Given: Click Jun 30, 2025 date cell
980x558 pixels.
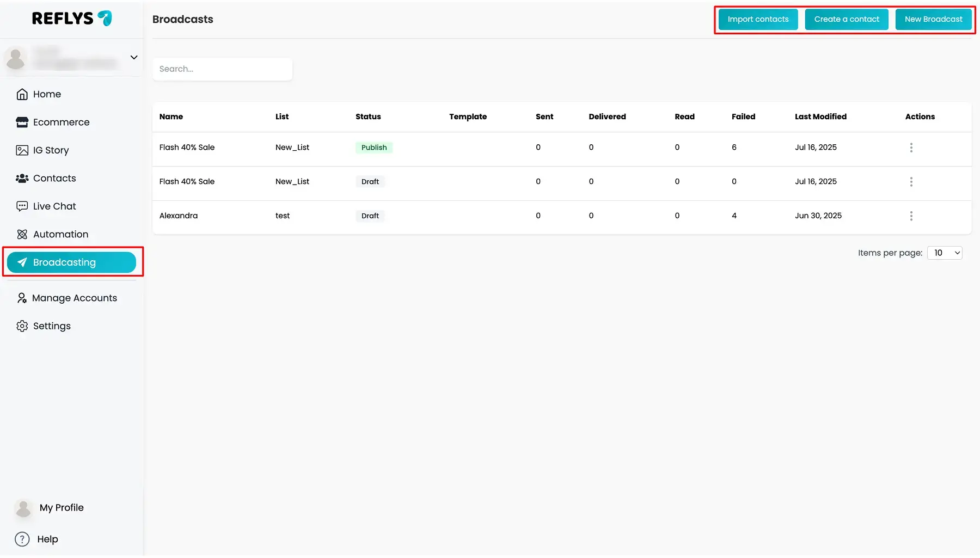Looking at the screenshot, I should [x=818, y=216].
